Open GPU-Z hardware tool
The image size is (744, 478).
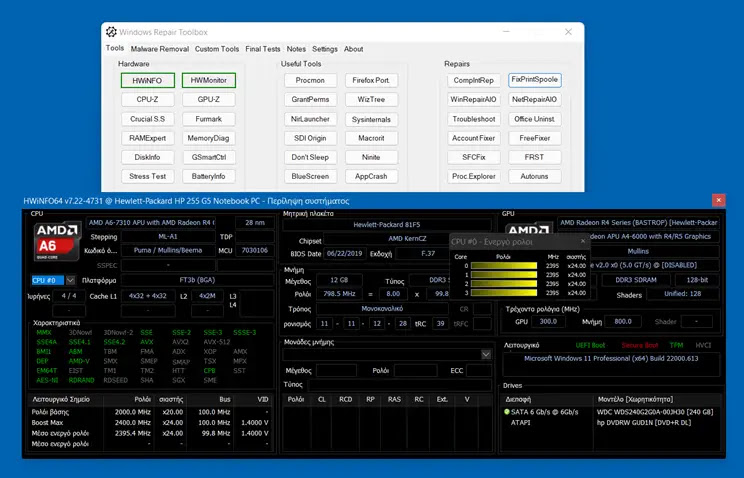tap(209, 99)
